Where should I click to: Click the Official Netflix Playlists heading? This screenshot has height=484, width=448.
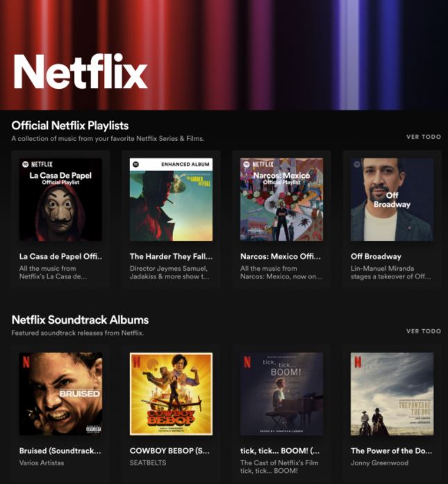pyautogui.click(x=70, y=126)
